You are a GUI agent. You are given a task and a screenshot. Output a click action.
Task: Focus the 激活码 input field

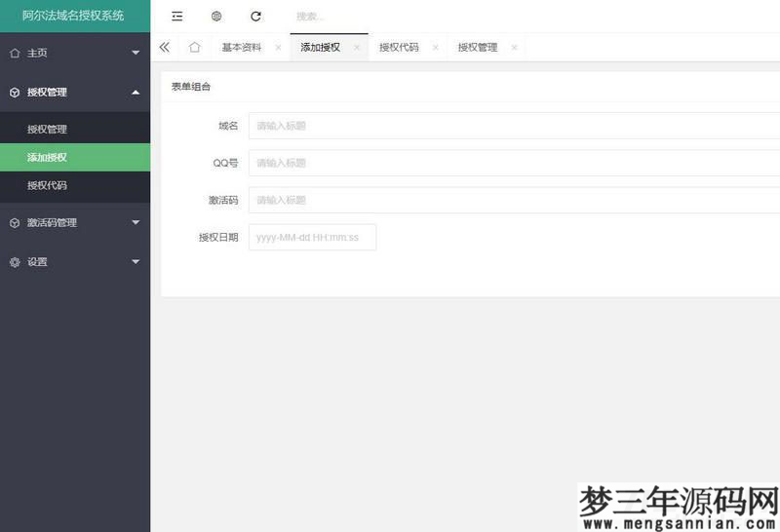coord(515,201)
